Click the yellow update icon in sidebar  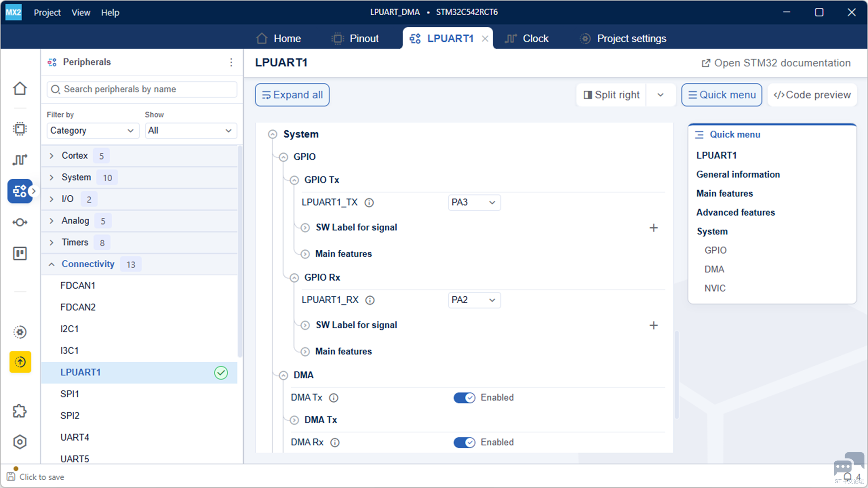20,362
